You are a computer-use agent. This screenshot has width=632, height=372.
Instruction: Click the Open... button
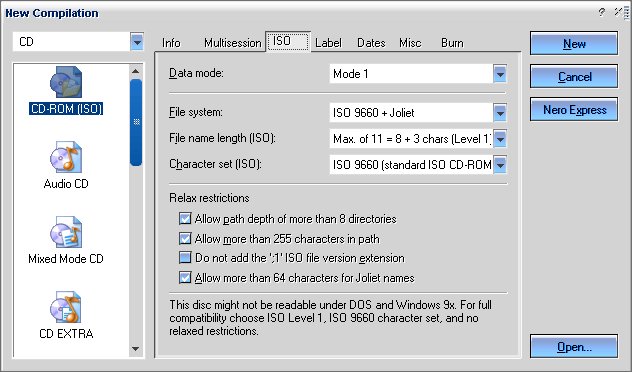coord(574,347)
